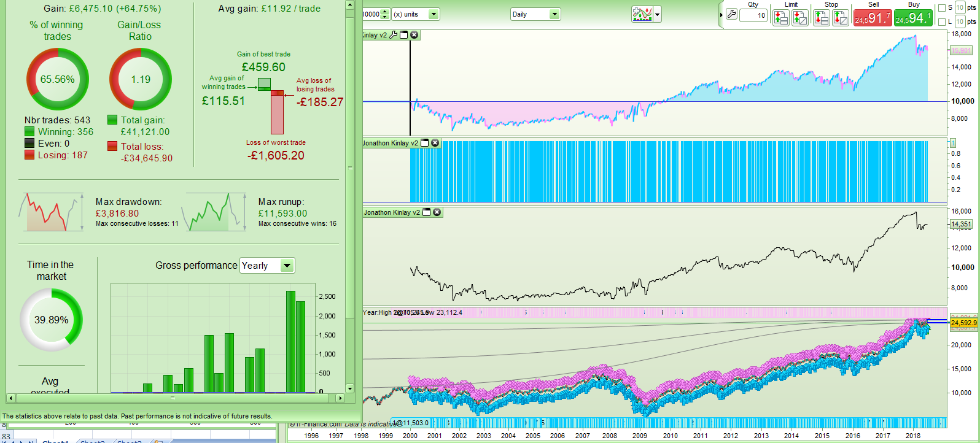Click the "Max consecutive losses: 11" text
Screen dimensions: 980x443
137,223
